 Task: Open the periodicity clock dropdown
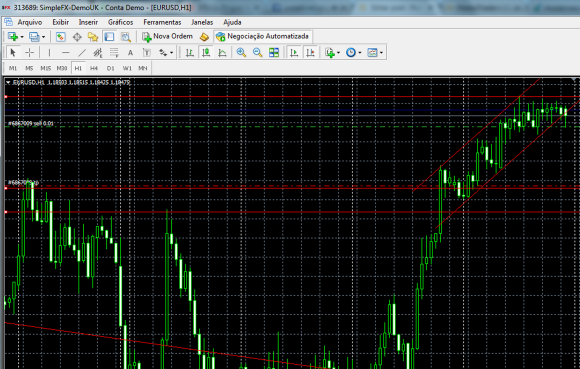pyautogui.click(x=360, y=53)
